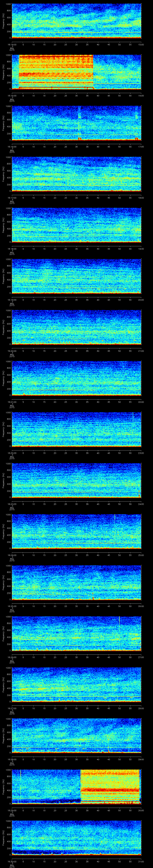The height and width of the screenshot is (868, 153).
Task: Click the 16:23:00 start time label
Action: click(12, 504)
